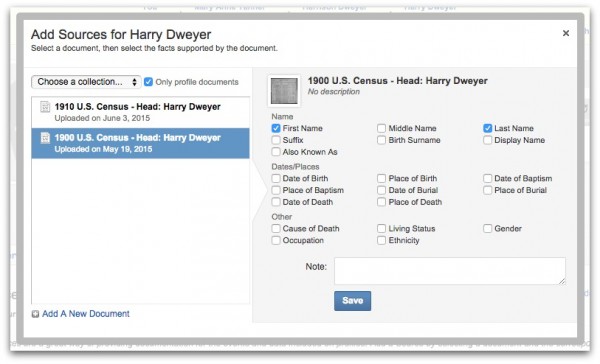This screenshot has width=600, height=364.
Task: Select the 1910 U.S. Census document row
Action: [140, 112]
